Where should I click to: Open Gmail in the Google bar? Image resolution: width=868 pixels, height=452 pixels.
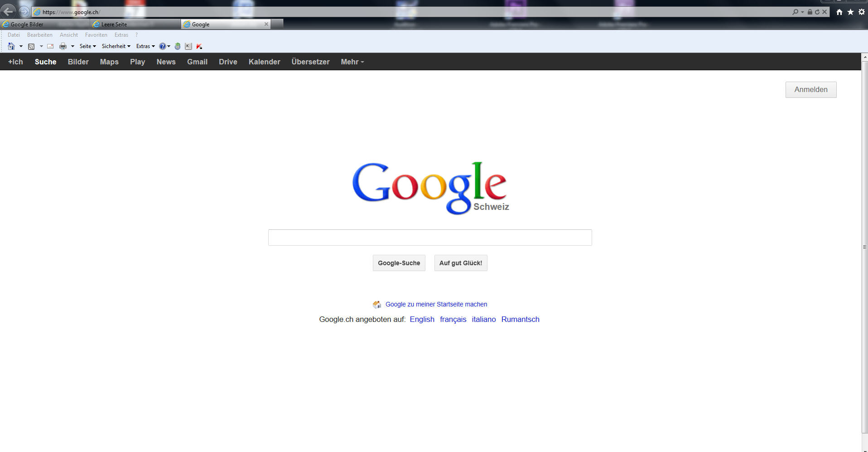coord(198,62)
